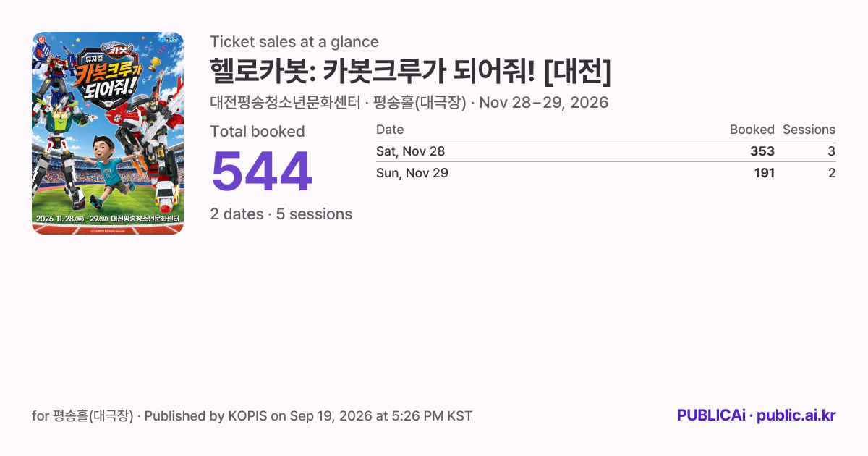Click the date banner at poster bottom
The height and width of the screenshot is (456, 868).
click(x=108, y=218)
